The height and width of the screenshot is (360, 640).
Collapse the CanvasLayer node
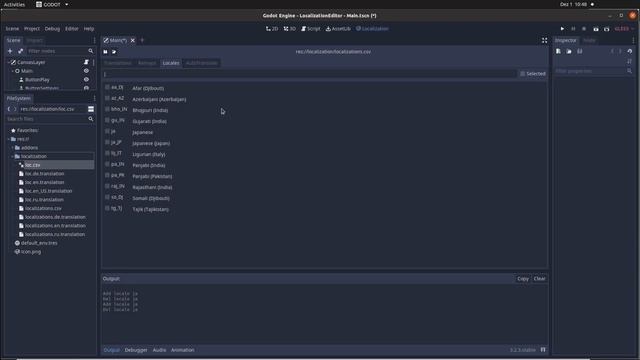[x=9, y=62]
